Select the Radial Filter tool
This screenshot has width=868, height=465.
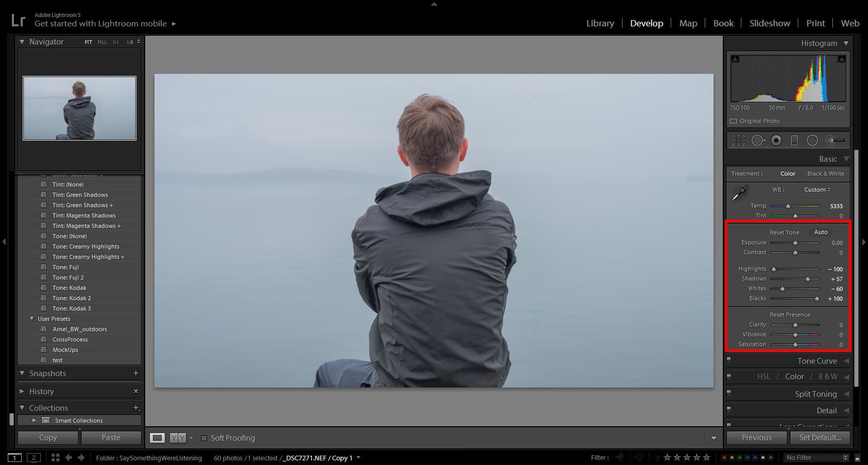tap(813, 140)
